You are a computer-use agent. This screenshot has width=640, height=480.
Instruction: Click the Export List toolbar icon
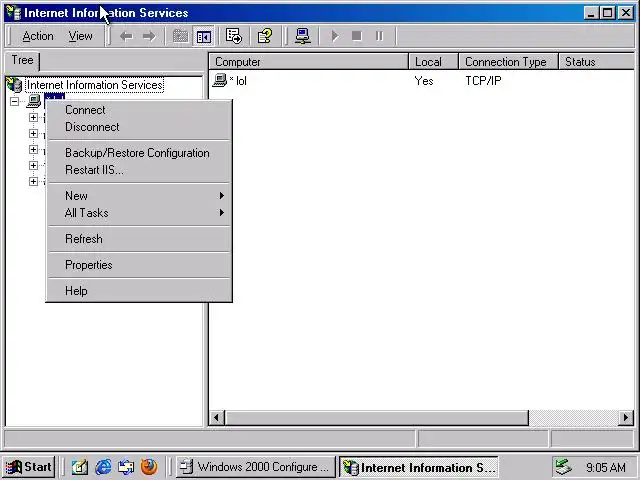pos(233,36)
